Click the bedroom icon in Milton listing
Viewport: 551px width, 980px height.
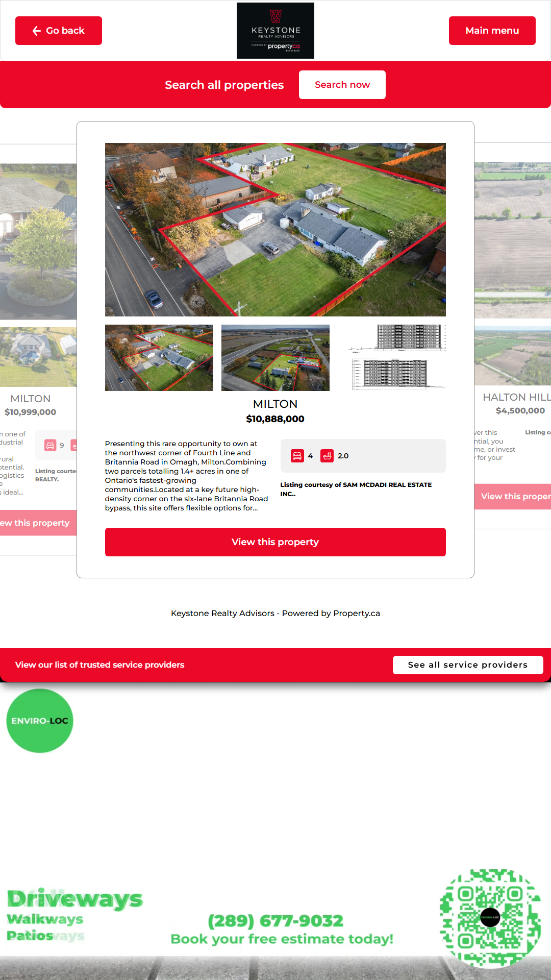click(297, 456)
